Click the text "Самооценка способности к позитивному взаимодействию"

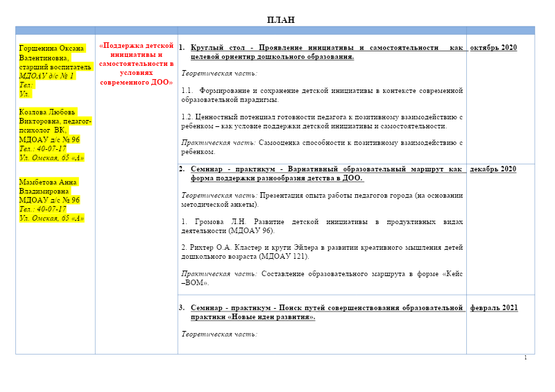click(360, 142)
